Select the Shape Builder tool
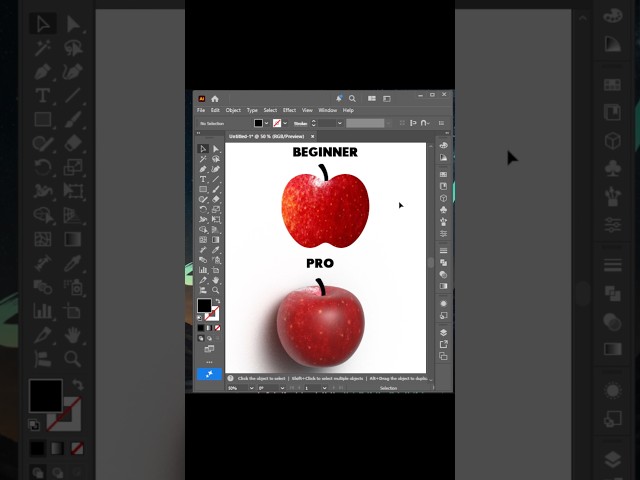Viewport: 640px width, 480px height. [x=203, y=229]
